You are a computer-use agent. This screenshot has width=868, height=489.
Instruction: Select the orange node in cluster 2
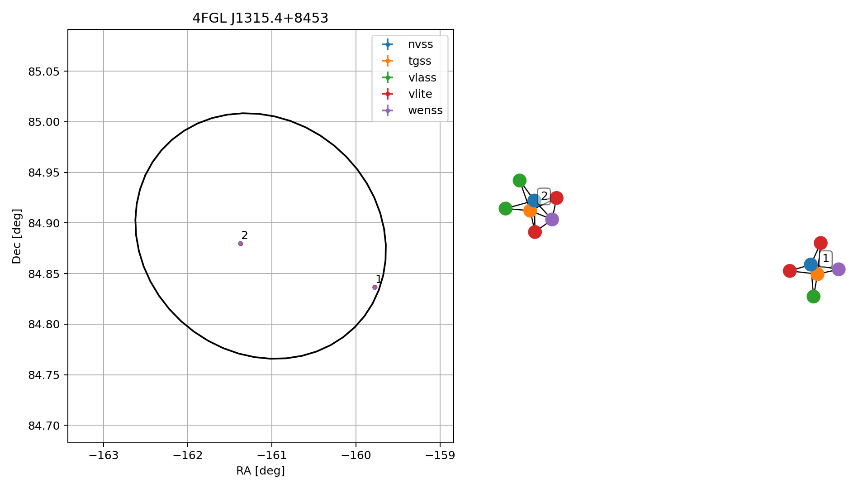coord(530,211)
